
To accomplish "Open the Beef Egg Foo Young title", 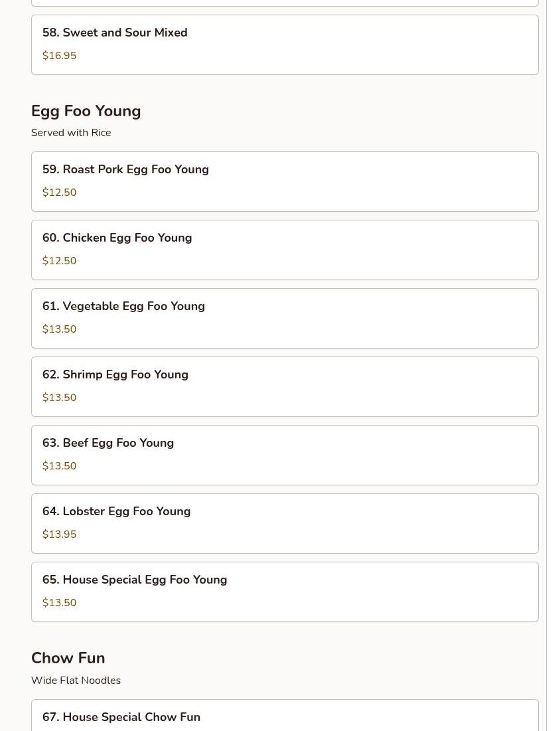I will [x=108, y=443].
